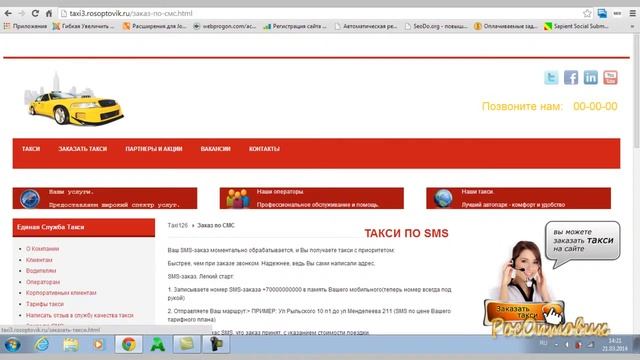The image size is (640, 360).
Task: Reload the page with the refresh icon
Action: coord(35,13)
